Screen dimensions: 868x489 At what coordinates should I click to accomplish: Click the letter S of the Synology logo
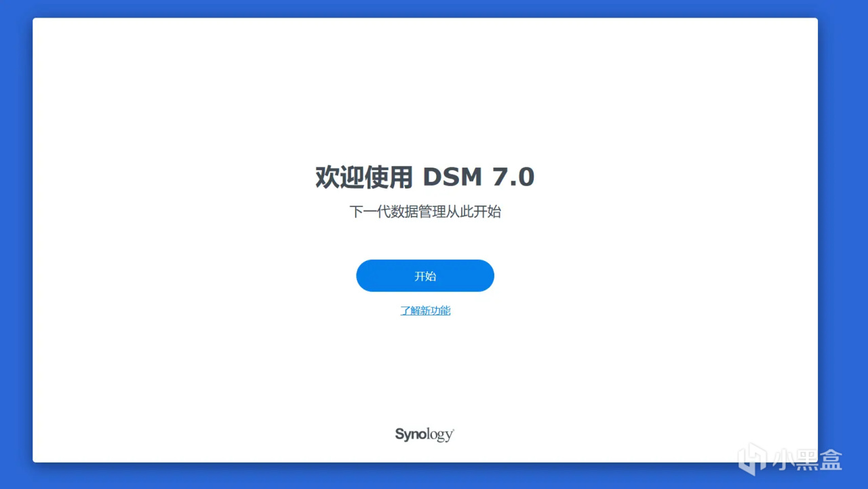click(x=399, y=434)
